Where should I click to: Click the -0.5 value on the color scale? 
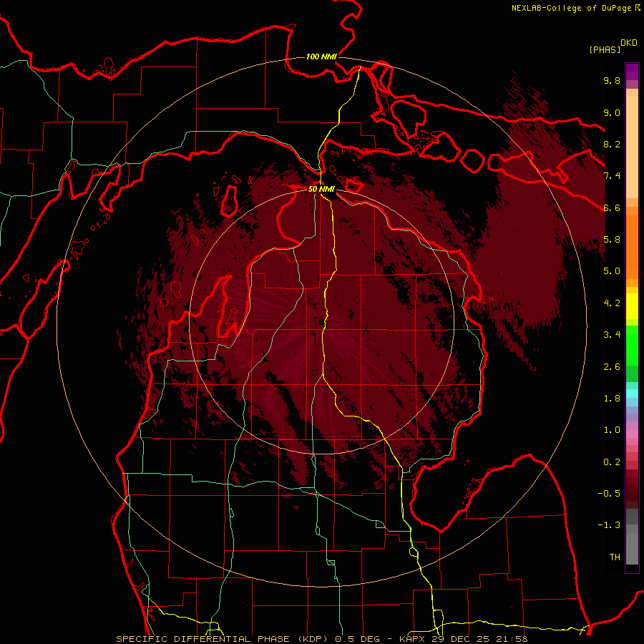click(609, 494)
